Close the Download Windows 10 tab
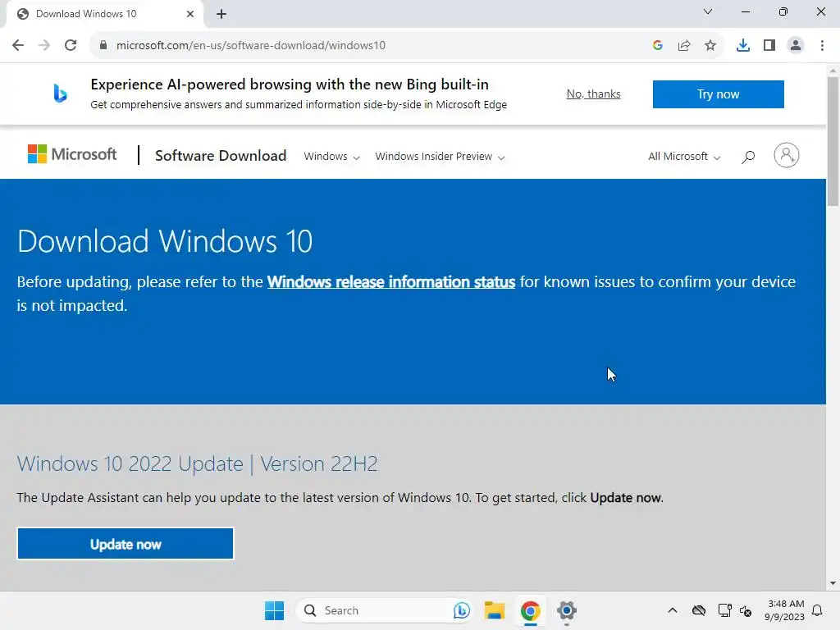Image resolution: width=840 pixels, height=630 pixels. click(190, 14)
